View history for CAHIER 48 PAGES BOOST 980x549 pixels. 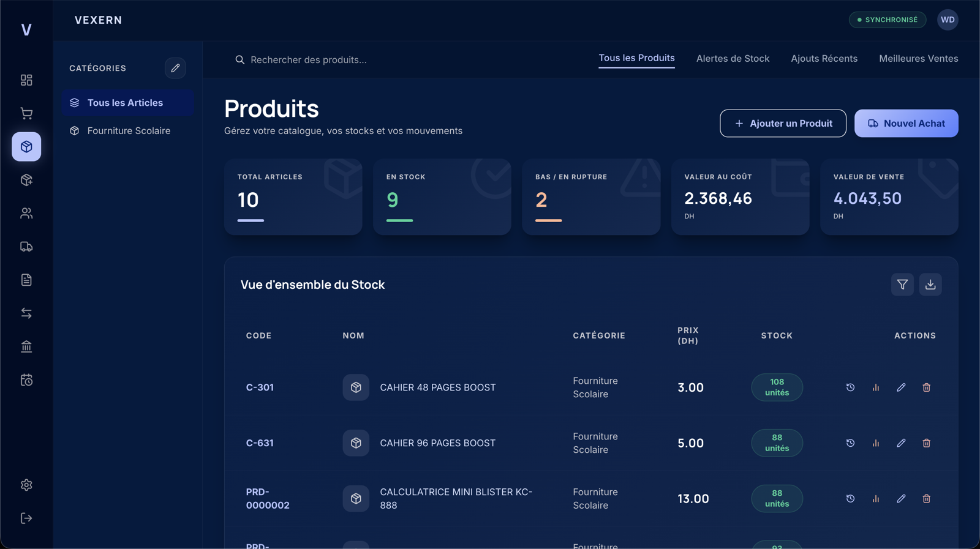(850, 387)
